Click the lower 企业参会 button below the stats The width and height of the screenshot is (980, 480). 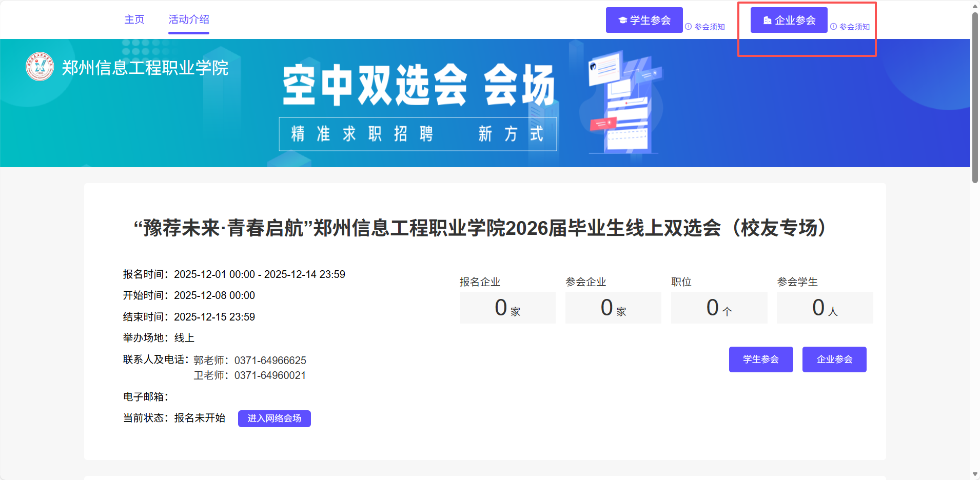834,359
